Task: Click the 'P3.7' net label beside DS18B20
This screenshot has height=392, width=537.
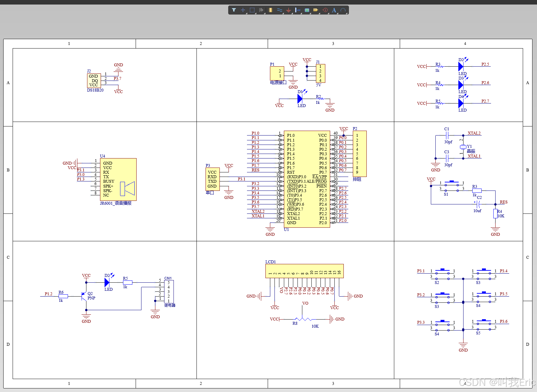Action: pyautogui.click(x=117, y=79)
